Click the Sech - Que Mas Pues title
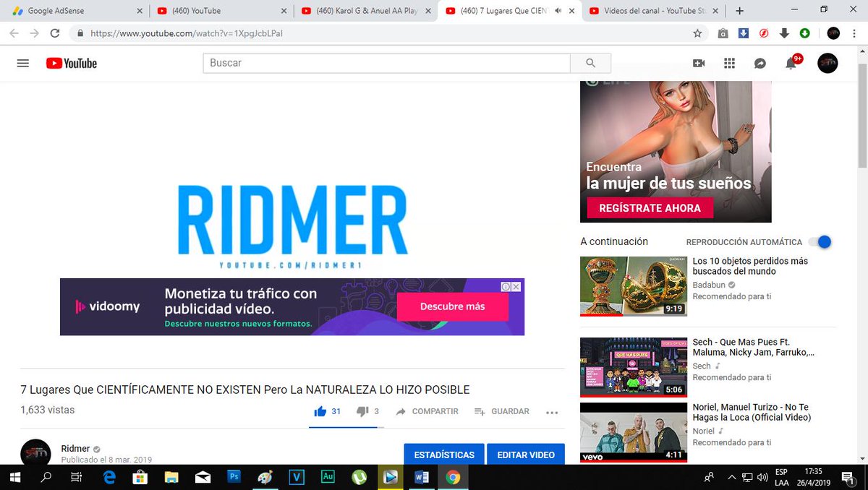This screenshot has height=490, width=868. point(754,348)
